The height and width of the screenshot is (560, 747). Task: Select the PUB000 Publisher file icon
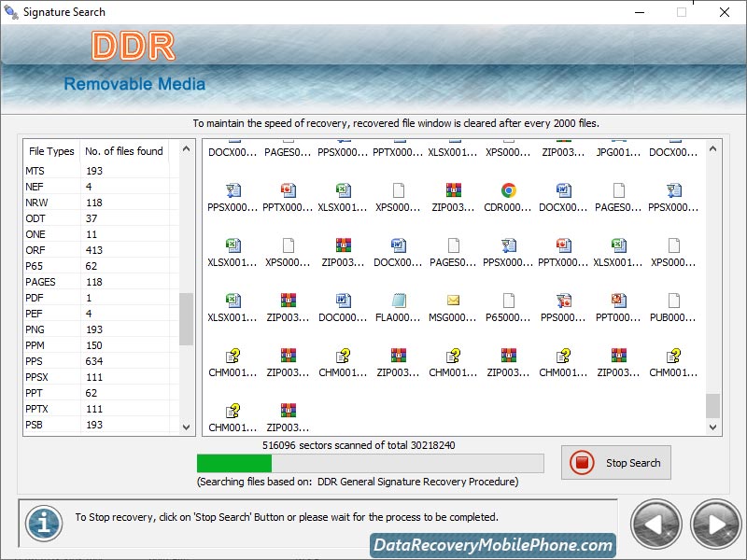click(675, 301)
